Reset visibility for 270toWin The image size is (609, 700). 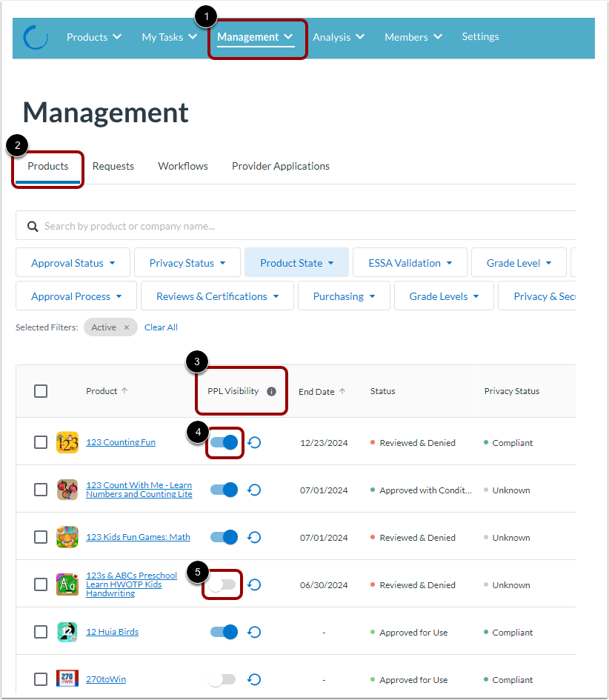click(x=254, y=679)
